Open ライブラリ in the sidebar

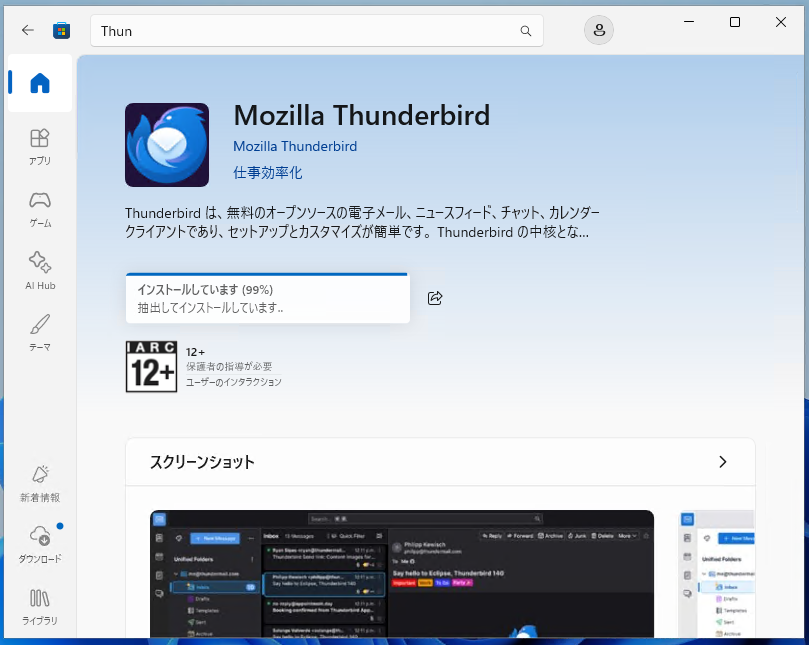(x=40, y=607)
